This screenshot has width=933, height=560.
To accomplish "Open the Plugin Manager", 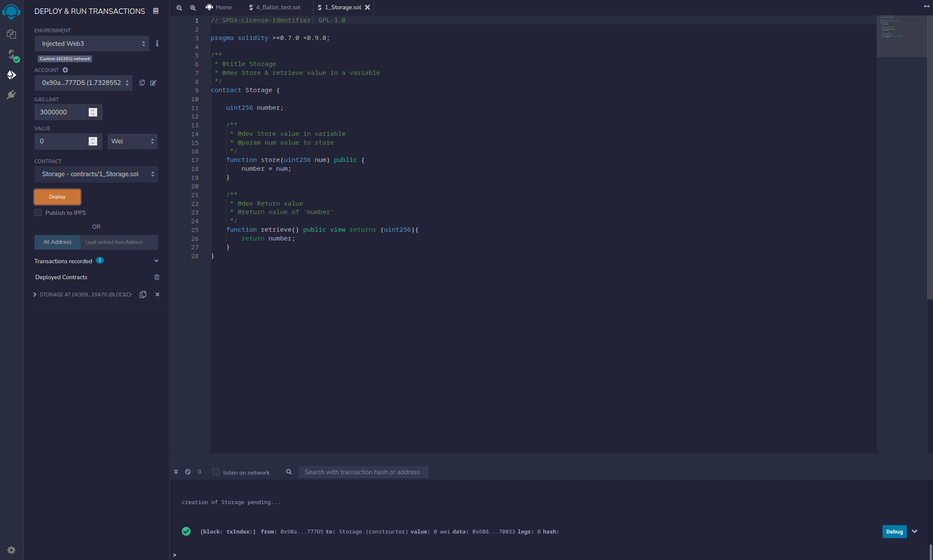I will coord(11,95).
